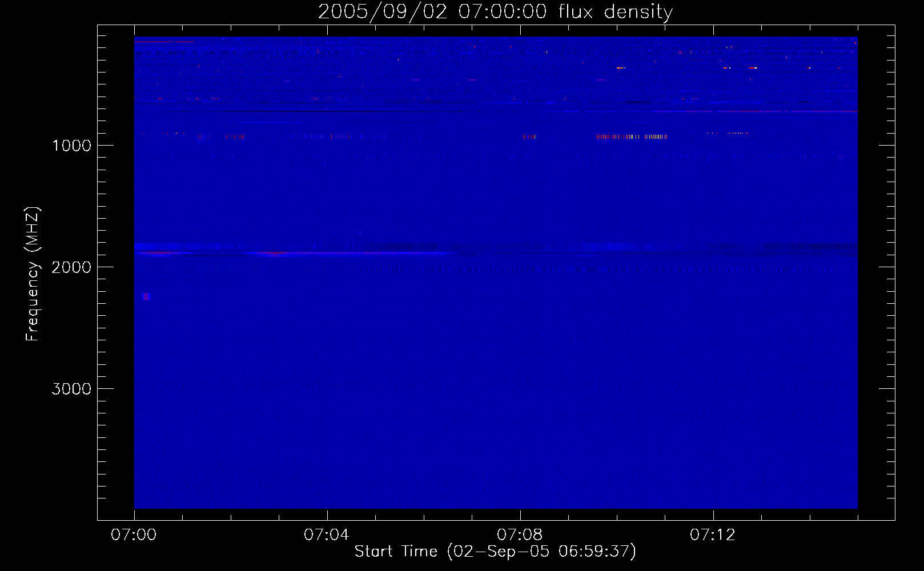Click the purple burst spot below 2000 MHz

click(x=146, y=296)
